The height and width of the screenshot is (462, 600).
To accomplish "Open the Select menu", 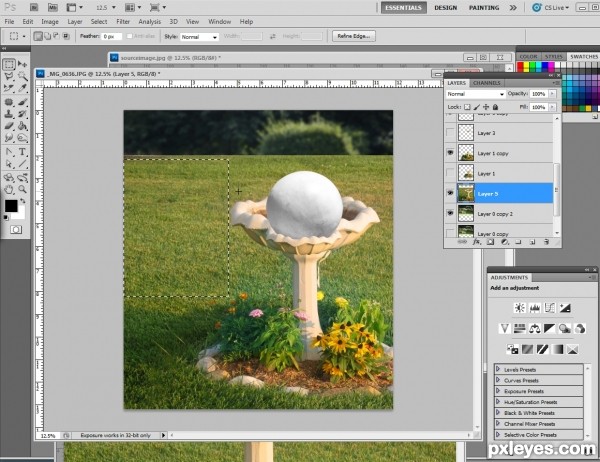I will click(x=99, y=22).
